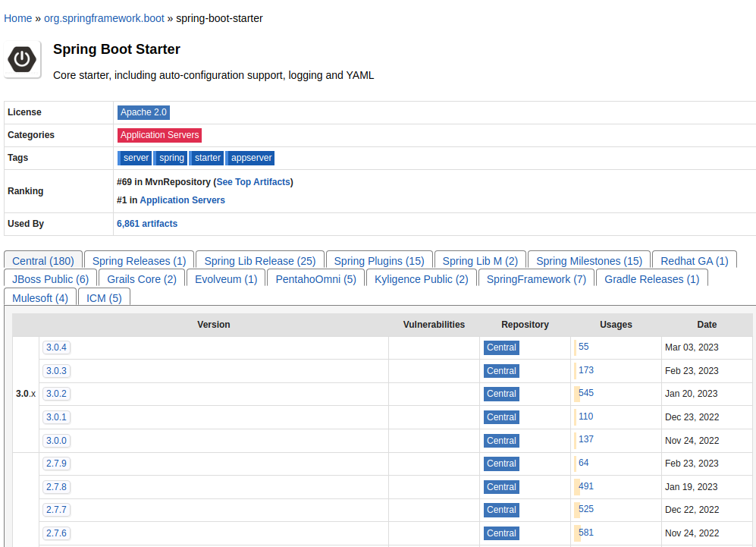Open Application Servers ranking link

click(x=182, y=200)
